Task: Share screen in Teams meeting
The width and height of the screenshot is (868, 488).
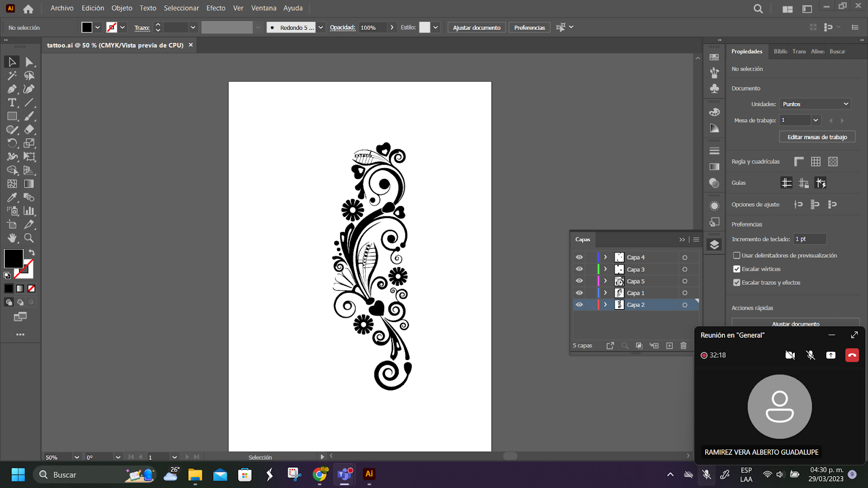Action: pos(831,355)
